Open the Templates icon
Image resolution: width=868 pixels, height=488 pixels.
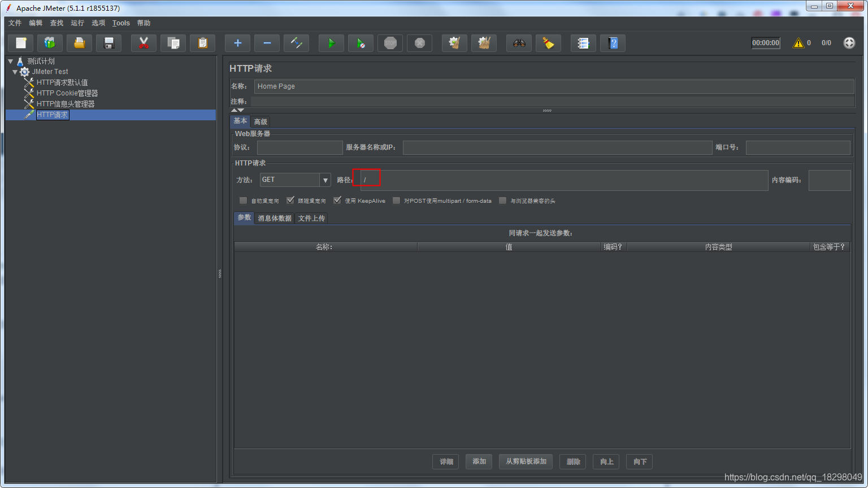pyautogui.click(x=50, y=43)
